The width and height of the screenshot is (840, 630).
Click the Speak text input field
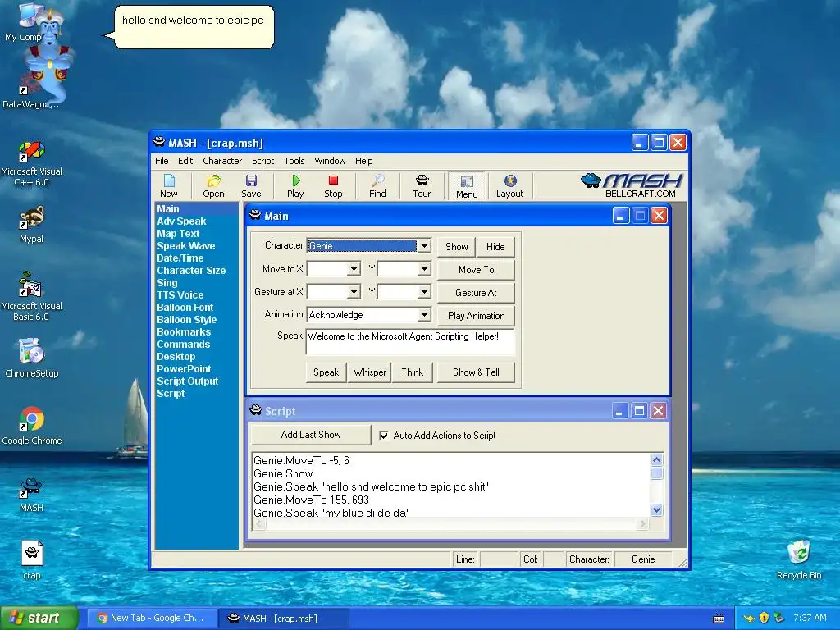click(410, 342)
